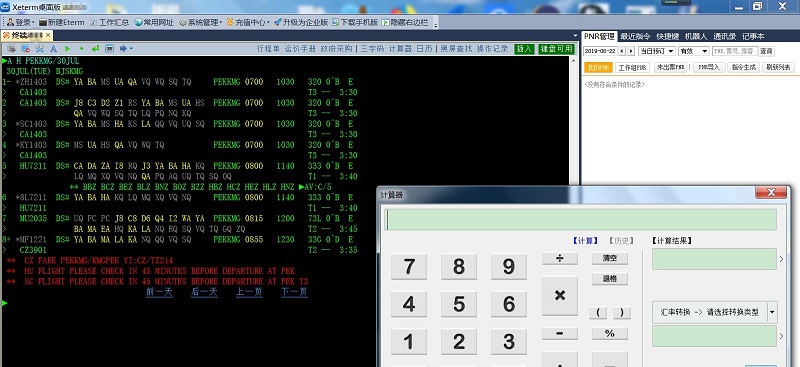800x367 pixels.
Task: Click the font 'A' icon in terminal toolbar
Action: point(54,48)
